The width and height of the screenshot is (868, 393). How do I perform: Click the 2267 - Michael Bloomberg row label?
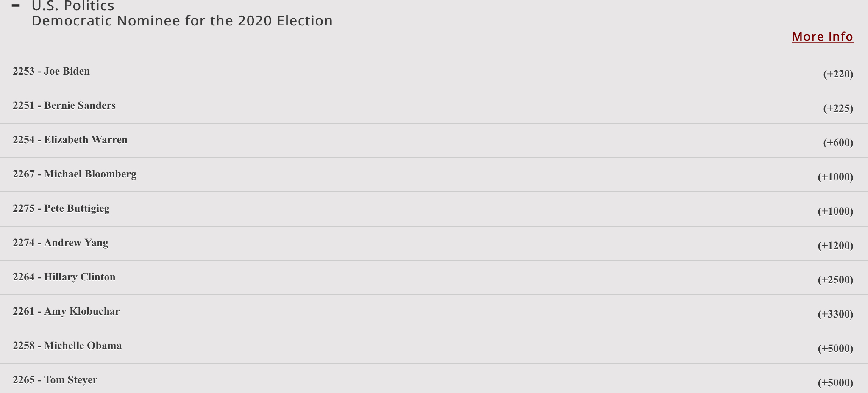75,174
